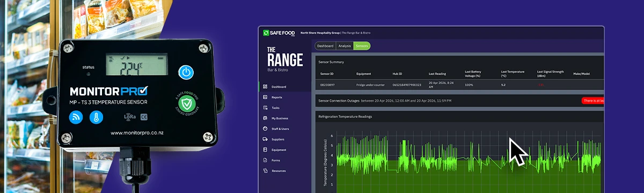
Task: Click the blue thermometer icon on sensor
Action: (x=97, y=117)
